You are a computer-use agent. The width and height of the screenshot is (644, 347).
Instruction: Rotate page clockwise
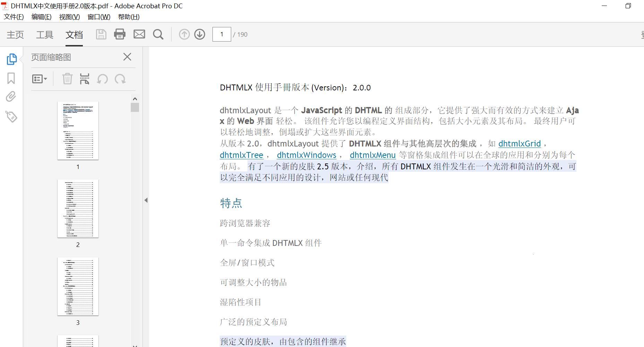pos(120,79)
